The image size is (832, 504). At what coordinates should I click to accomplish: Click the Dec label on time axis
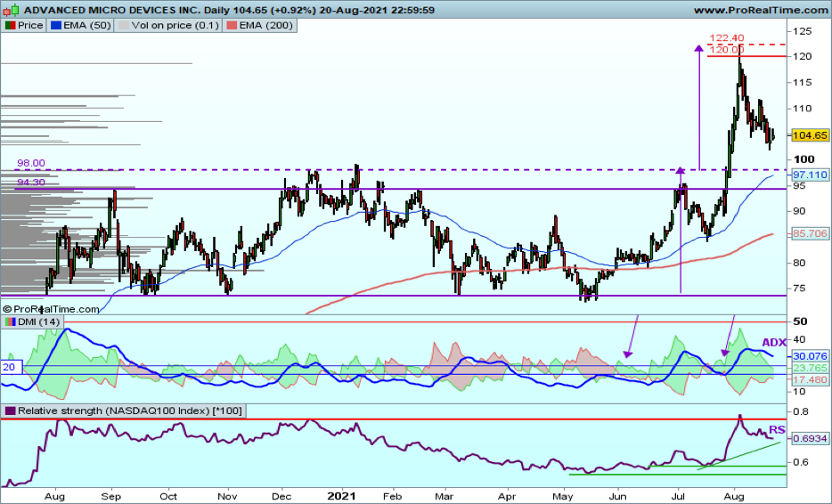(x=281, y=497)
